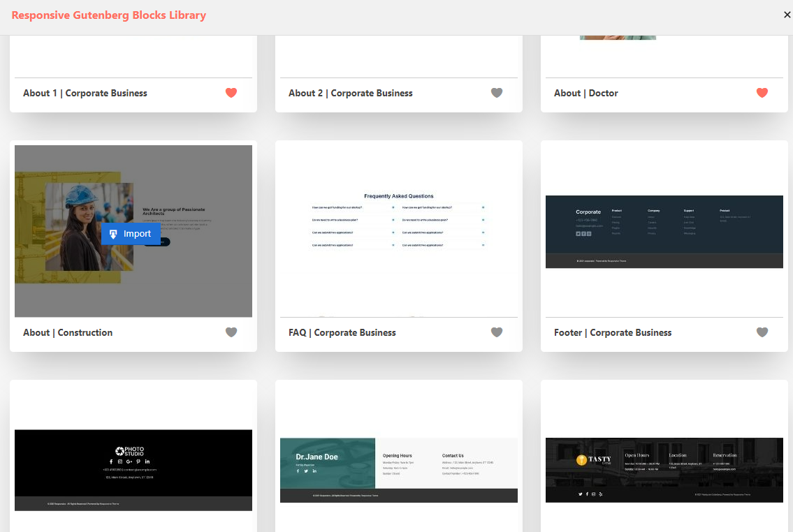Unfavorite the About 1 Corporate Business block
Screen dimensions: 793x532
click(x=231, y=92)
